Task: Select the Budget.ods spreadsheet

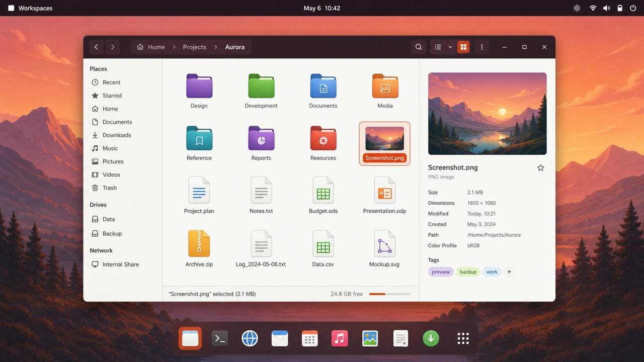Action: click(x=323, y=196)
